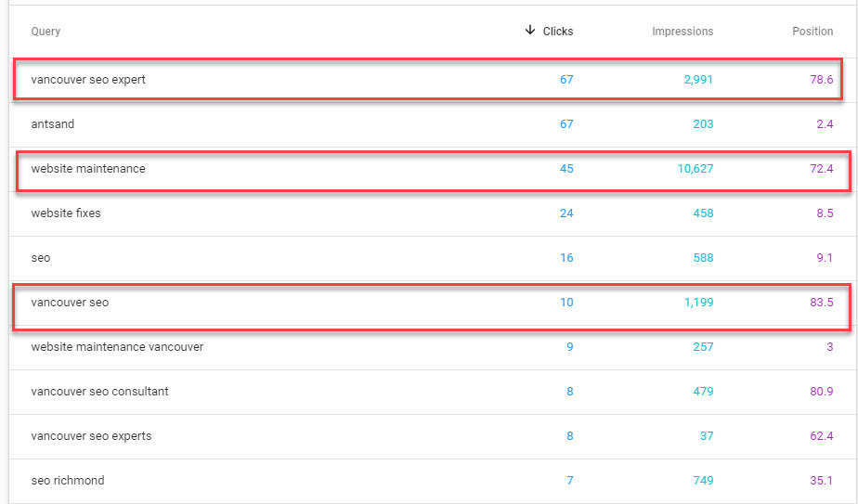Click impressions value 588
858x504 pixels.
[x=703, y=258]
